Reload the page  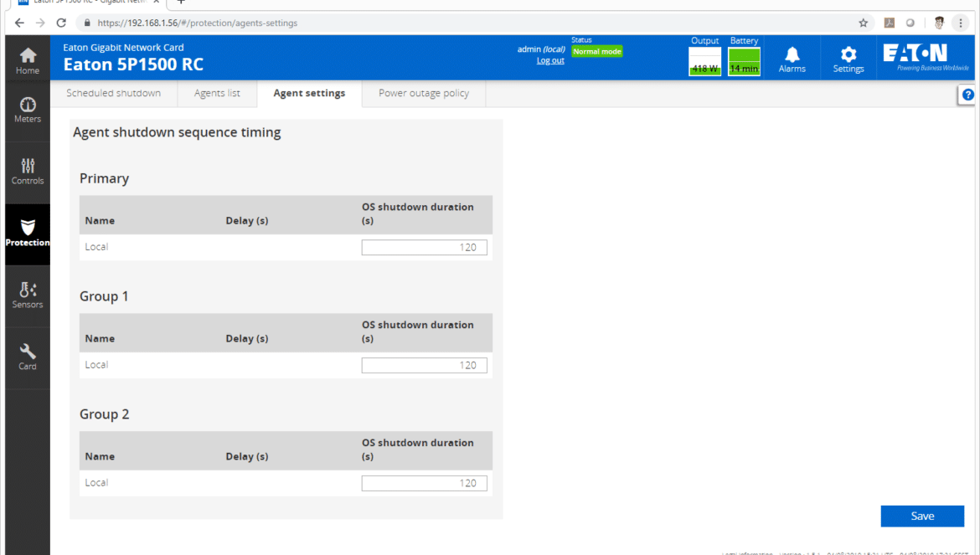[61, 23]
